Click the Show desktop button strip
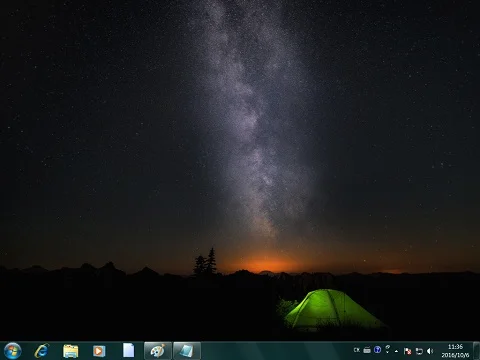Viewport: 480px width, 360px height. click(x=477, y=351)
